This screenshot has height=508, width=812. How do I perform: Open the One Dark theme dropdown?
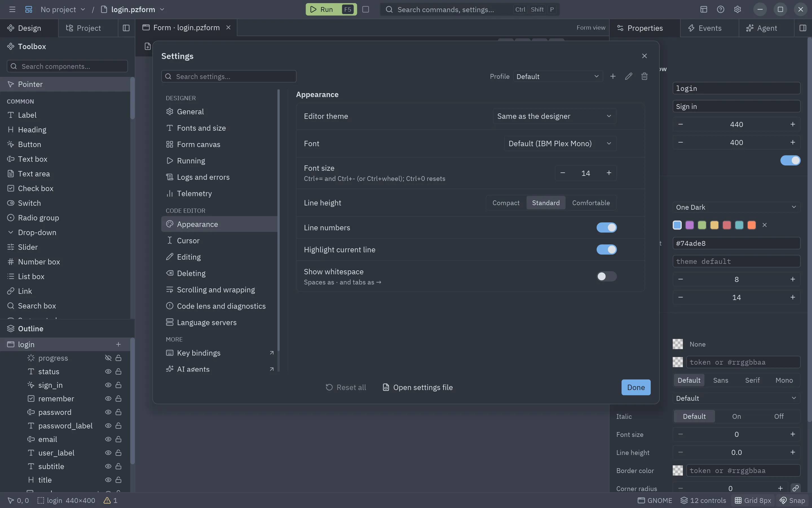click(x=736, y=207)
